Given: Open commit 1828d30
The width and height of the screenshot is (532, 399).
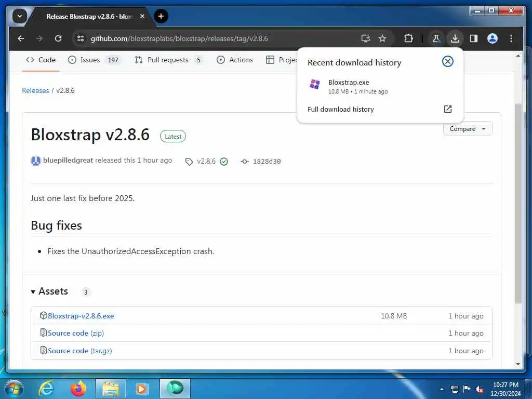Looking at the screenshot, I should [267, 162].
